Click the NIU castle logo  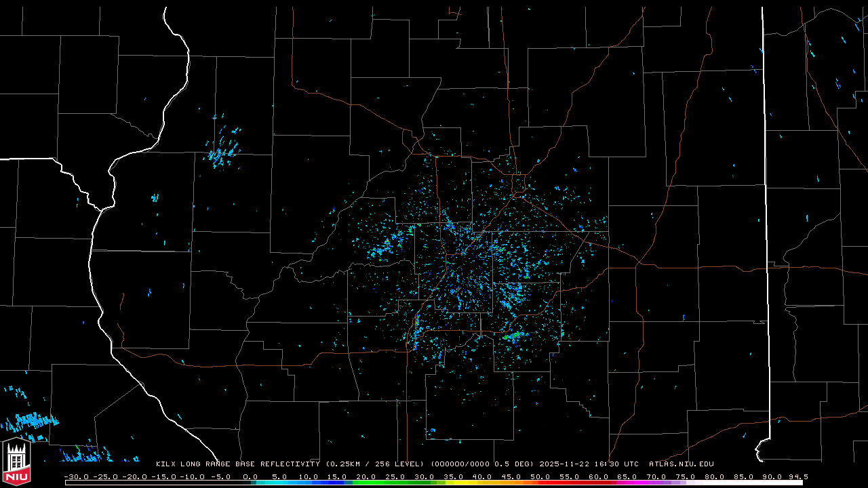[16, 463]
